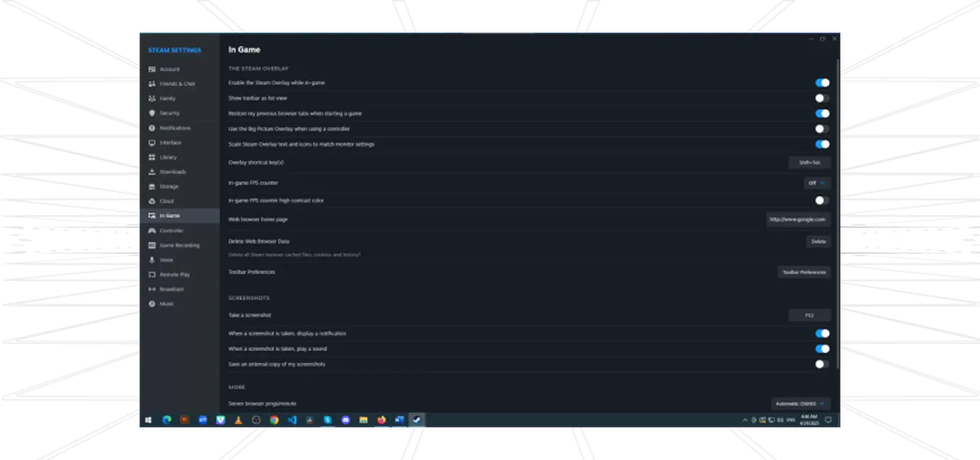Open VLC media player from taskbar

[238, 420]
